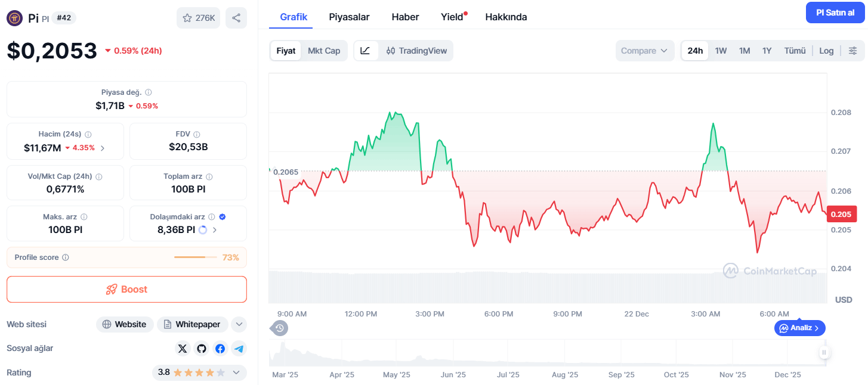Open the Website link
The width and height of the screenshot is (868, 385).
125,324
